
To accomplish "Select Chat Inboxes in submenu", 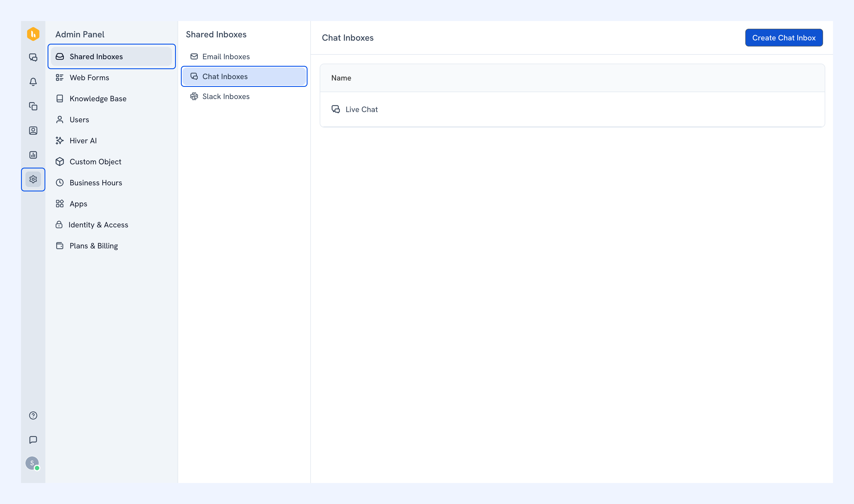I will coord(244,76).
